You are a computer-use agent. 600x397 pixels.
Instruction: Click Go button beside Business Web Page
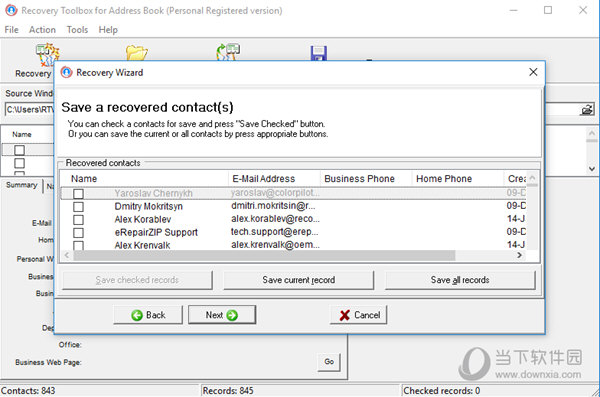point(329,362)
